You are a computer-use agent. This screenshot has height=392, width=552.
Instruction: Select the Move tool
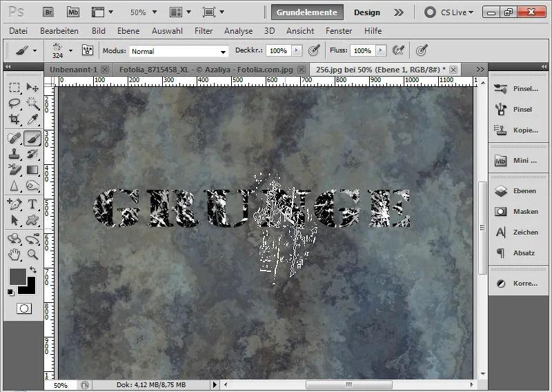coord(32,87)
